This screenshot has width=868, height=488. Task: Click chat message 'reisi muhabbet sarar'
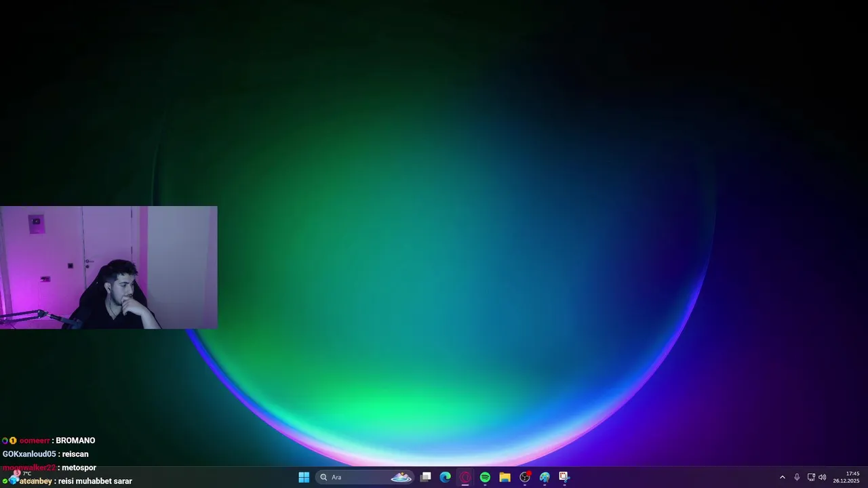pos(95,481)
